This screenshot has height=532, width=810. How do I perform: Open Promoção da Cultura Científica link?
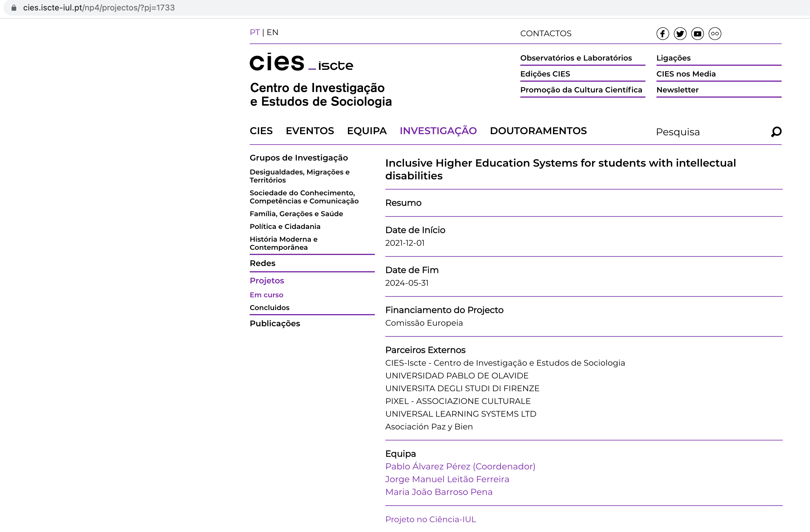[x=581, y=90]
